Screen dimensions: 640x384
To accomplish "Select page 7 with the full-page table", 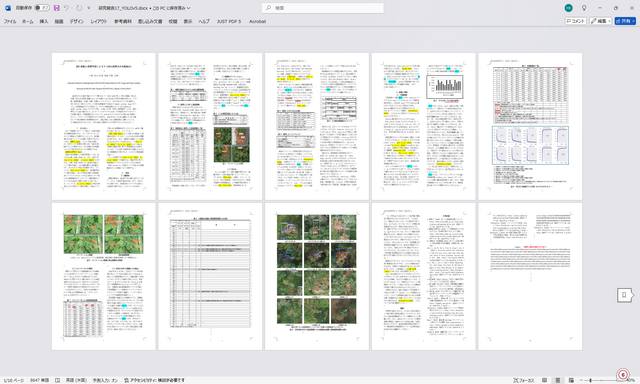I will pos(210,276).
